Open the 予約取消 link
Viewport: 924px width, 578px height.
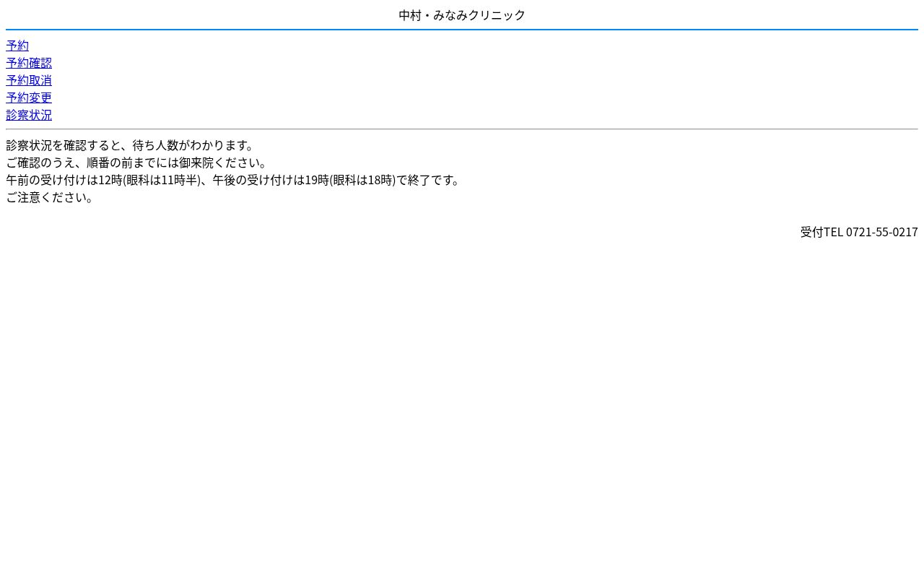click(29, 80)
